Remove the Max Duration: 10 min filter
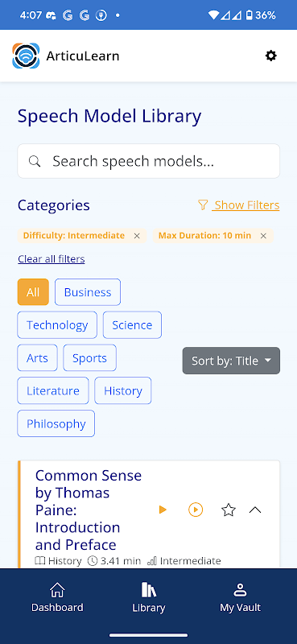297x644 pixels. tap(263, 236)
